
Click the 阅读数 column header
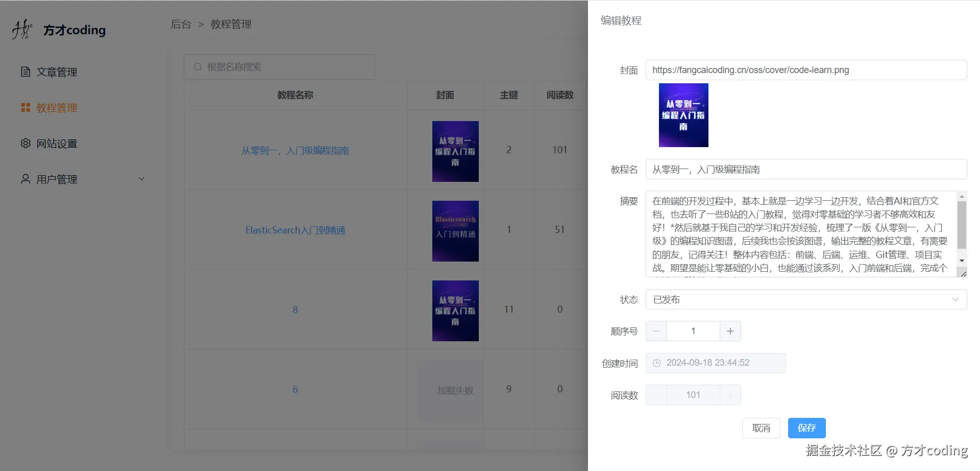[560, 95]
